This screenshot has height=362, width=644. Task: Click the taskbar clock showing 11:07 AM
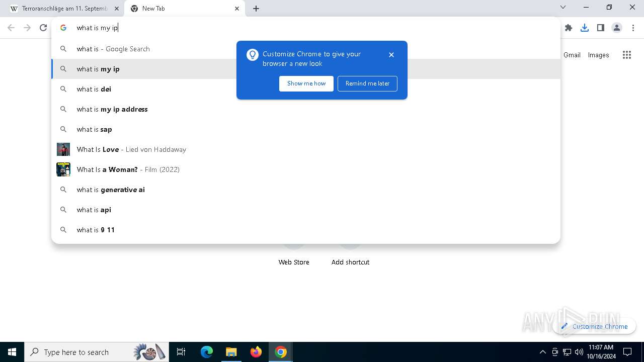(x=601, y=352)
